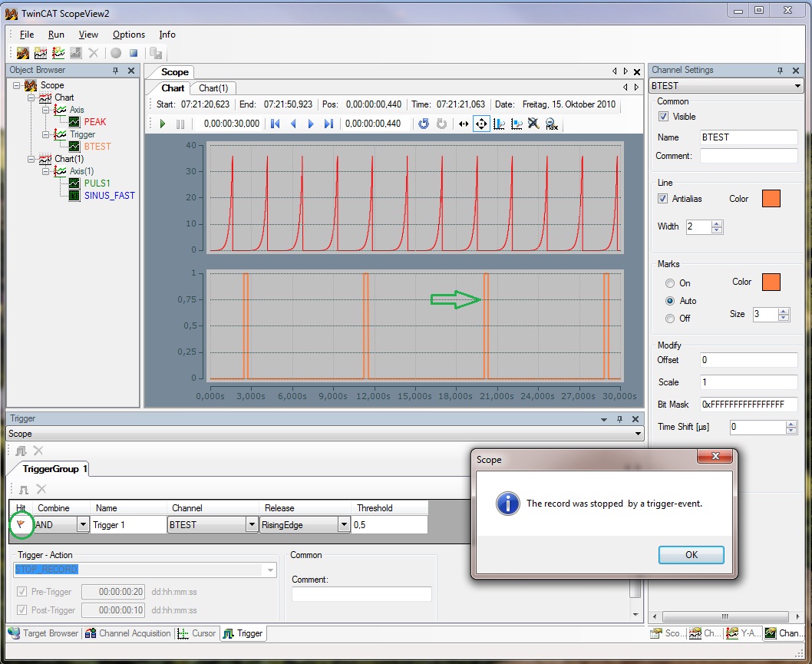Click the blue Stop Record toolbar icon
The height and width of the screenshot is (664, 812).
tap(134, 53)
